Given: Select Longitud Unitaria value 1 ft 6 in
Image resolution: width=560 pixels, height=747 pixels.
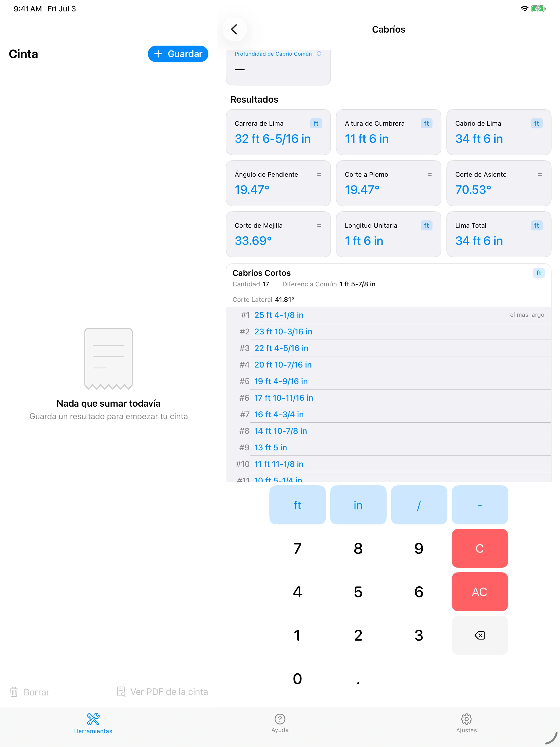Looking at the screenshot, I should tap(364, 241).
